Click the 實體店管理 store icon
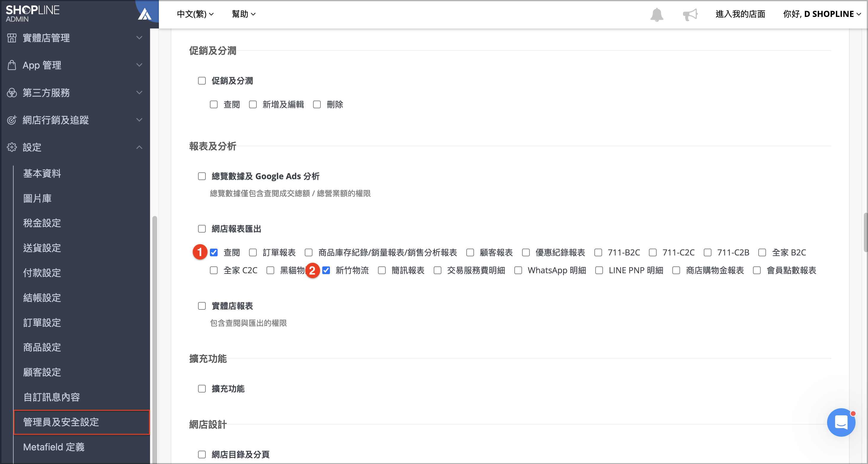 point(12,38)
